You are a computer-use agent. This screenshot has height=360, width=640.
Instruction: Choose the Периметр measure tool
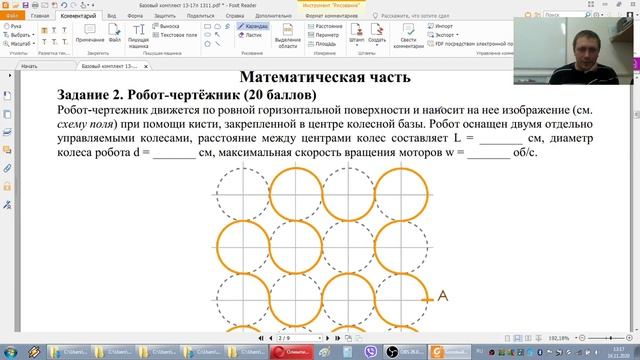(324, 35)
